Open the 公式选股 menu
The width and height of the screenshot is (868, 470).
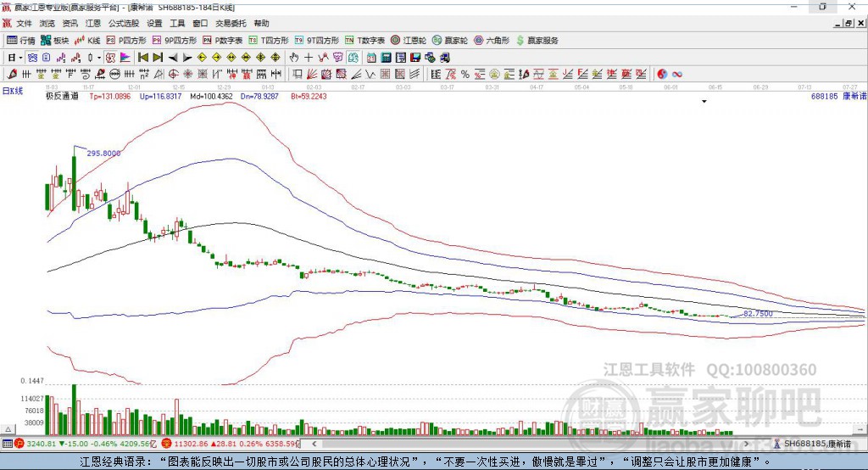124,23
